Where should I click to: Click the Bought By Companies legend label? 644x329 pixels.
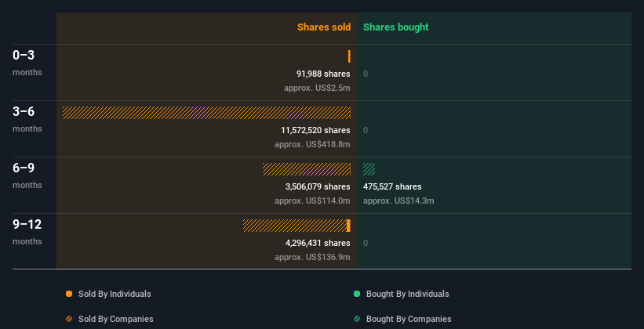tap(409, 319)
